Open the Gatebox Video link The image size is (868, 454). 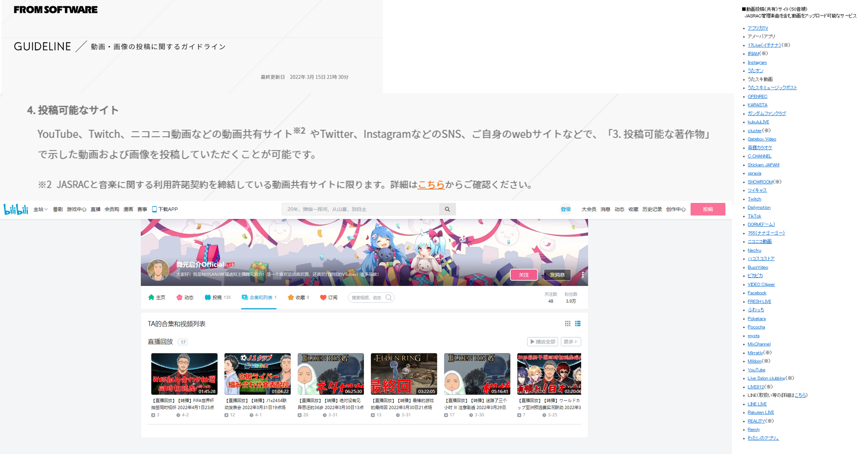coord(762,139)
